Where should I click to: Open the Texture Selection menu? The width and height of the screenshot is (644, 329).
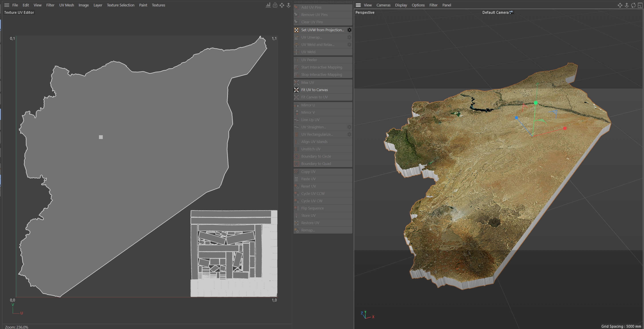pos(121,5)
